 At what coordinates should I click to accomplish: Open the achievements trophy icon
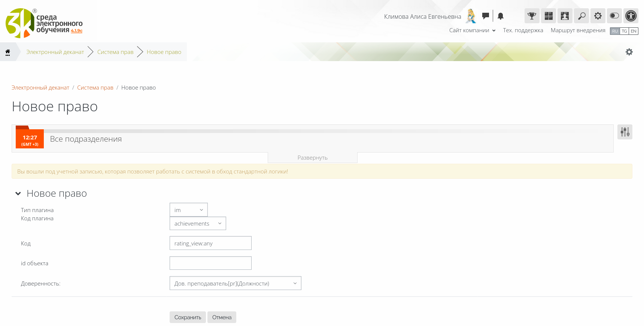532,16
